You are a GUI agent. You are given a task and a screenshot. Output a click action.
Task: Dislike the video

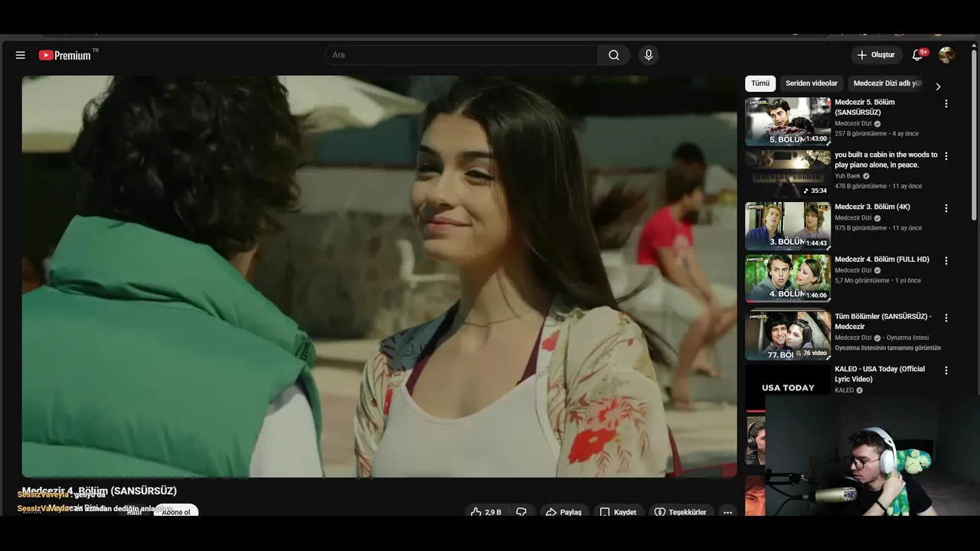(x=521, y=512)
